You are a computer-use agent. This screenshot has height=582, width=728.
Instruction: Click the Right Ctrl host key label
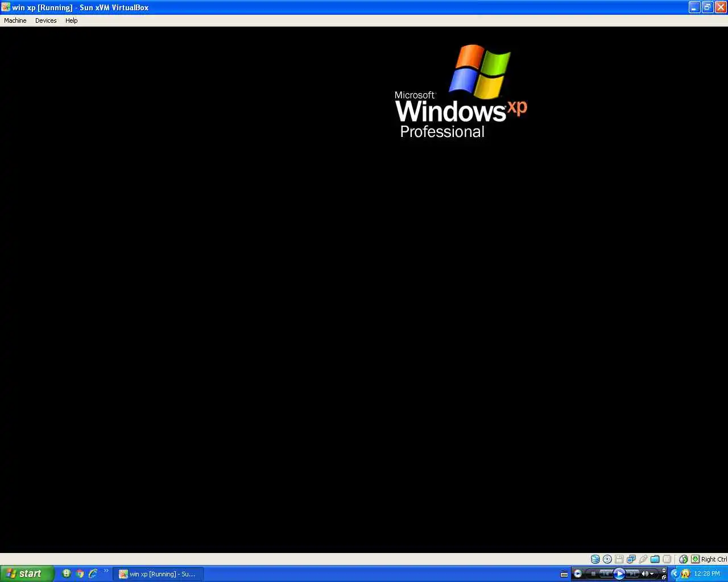coord(714,559)
